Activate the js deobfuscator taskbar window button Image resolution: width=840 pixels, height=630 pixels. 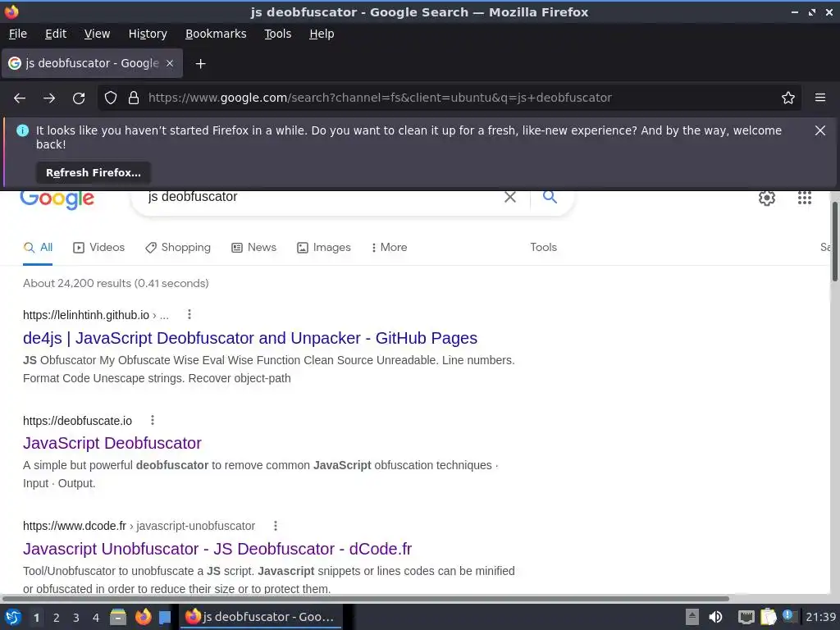(x=261, y=617)
